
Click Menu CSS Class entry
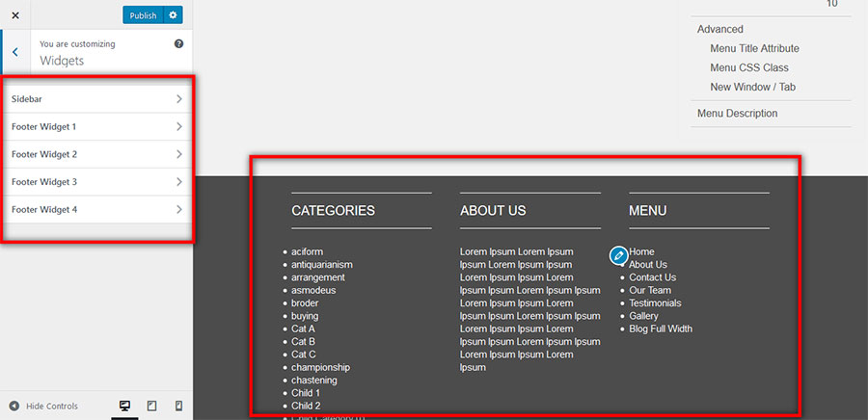click(749, 68)
